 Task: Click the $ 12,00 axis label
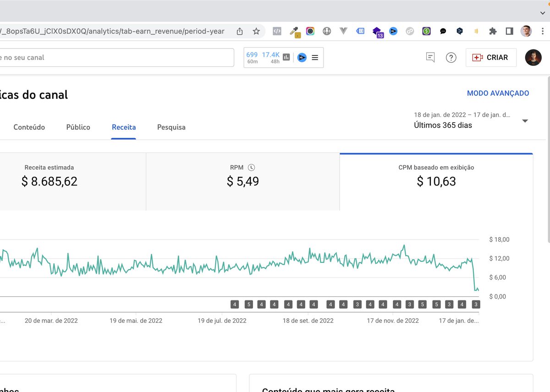pyautogui.click(x=499, y=259)
